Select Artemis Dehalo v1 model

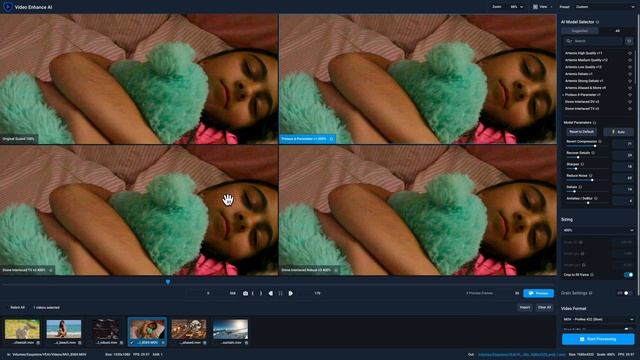point(579,74)
